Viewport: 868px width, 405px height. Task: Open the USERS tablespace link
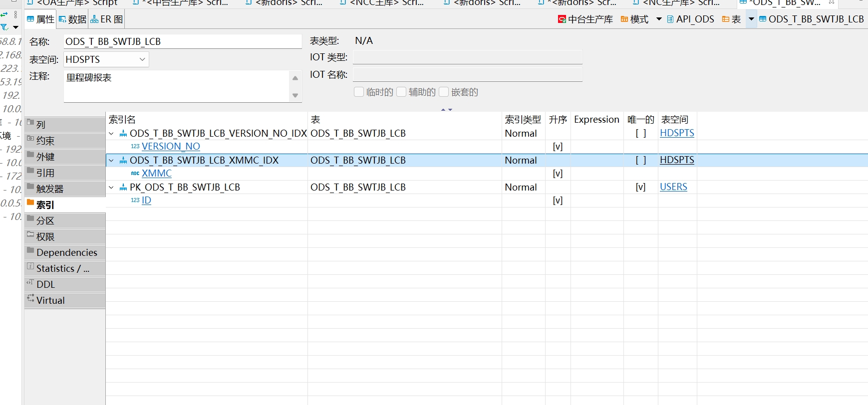pos(673,187)
